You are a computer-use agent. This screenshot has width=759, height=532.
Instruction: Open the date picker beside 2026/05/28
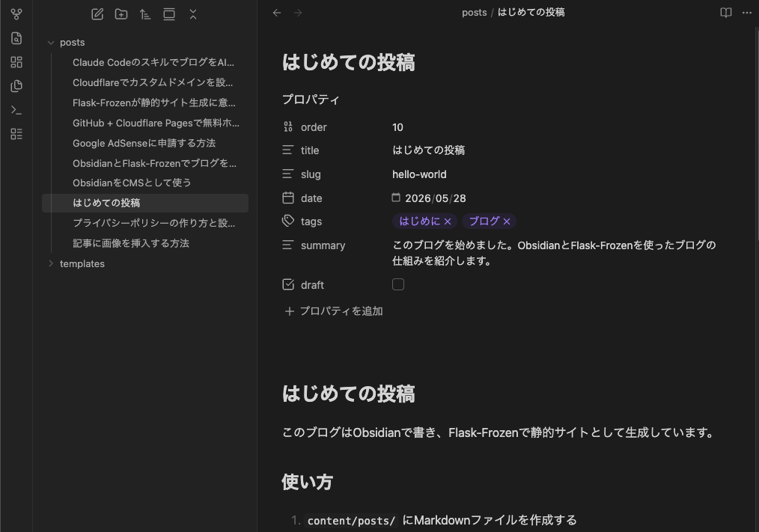coord(396,198)
